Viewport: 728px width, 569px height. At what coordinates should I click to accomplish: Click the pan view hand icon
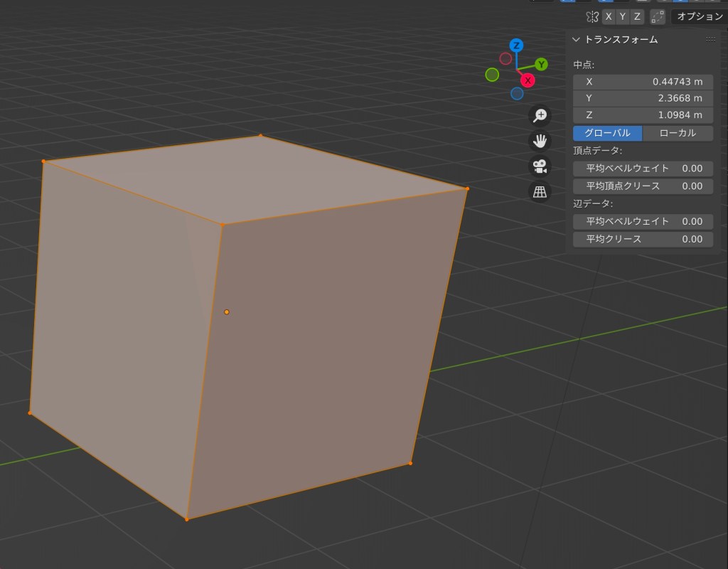coord(540,141)
